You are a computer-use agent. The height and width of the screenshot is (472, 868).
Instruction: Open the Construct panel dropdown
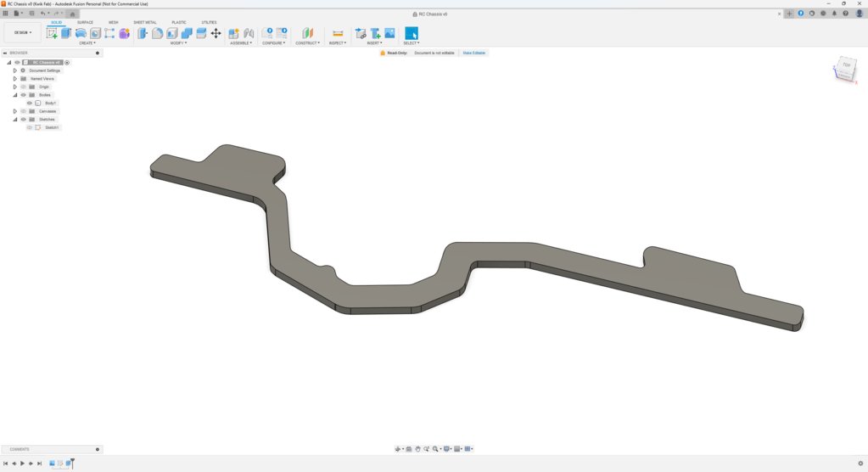307,43
